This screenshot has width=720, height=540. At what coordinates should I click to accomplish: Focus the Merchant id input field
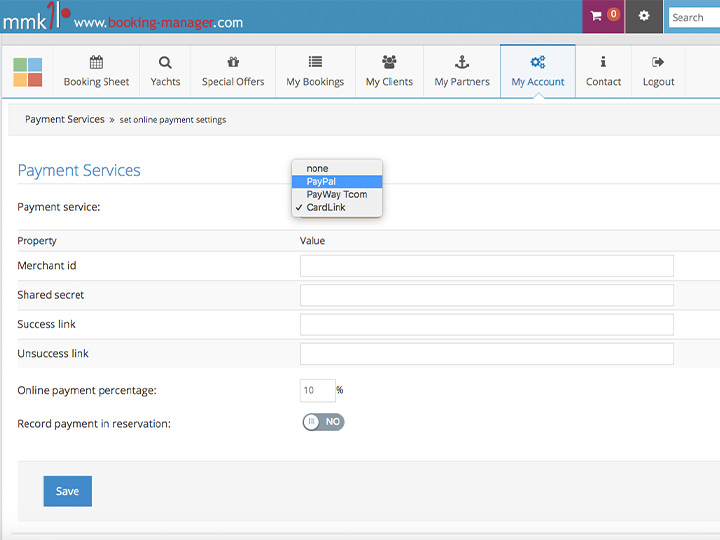(487, 266)
